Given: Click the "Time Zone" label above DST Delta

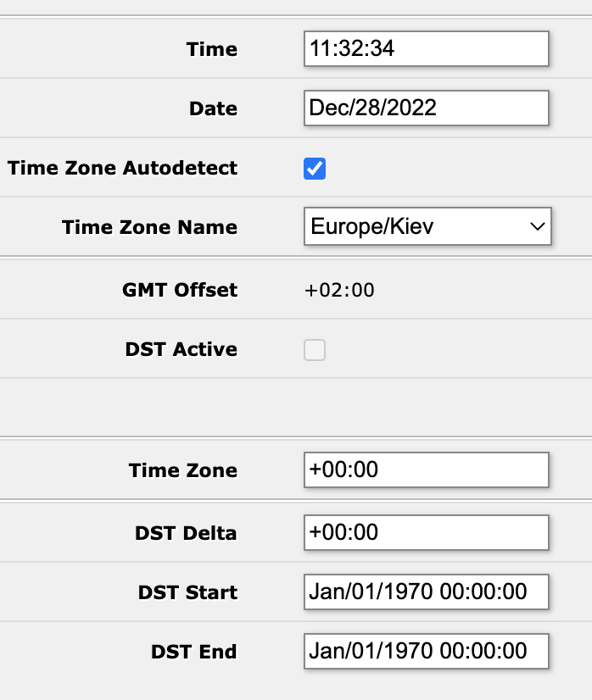Looking at the screenshot, I should [183, 471].
